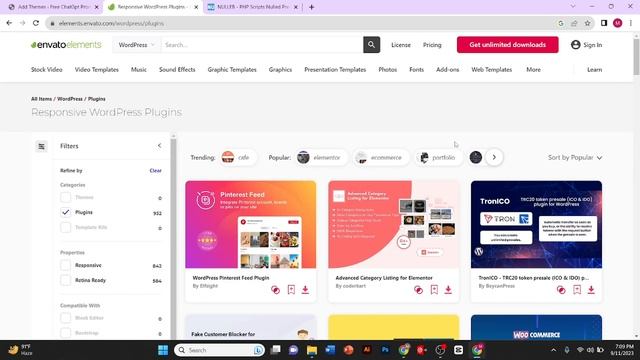Add TronICO plugin to collection

tap(561, 290)
